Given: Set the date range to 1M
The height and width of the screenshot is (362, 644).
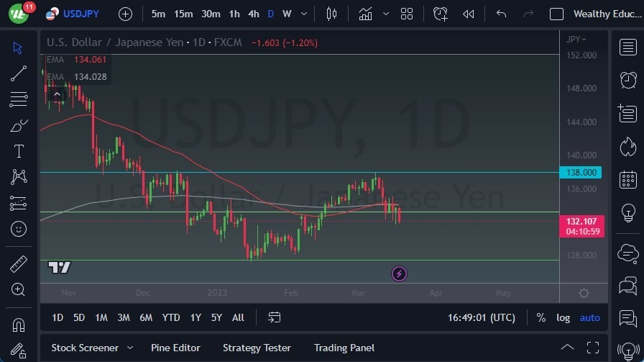Looking at the screenshot, I should (101, 317).
